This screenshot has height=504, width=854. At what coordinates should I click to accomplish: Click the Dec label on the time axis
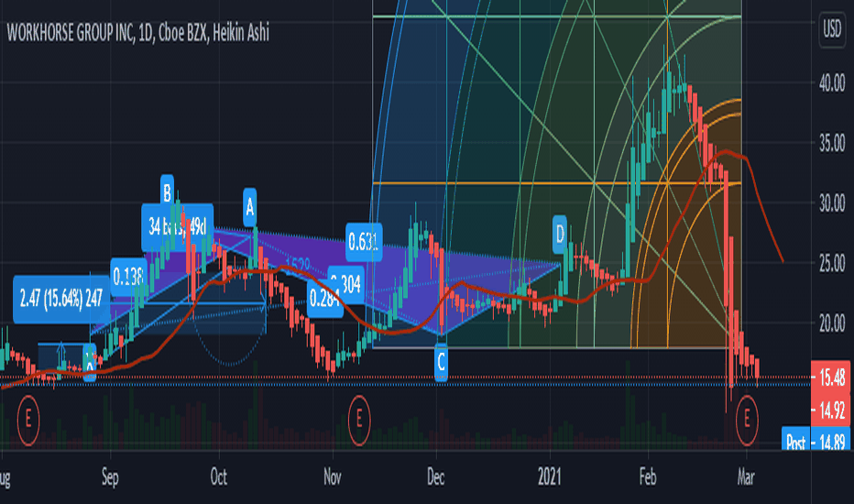point(436,477)
